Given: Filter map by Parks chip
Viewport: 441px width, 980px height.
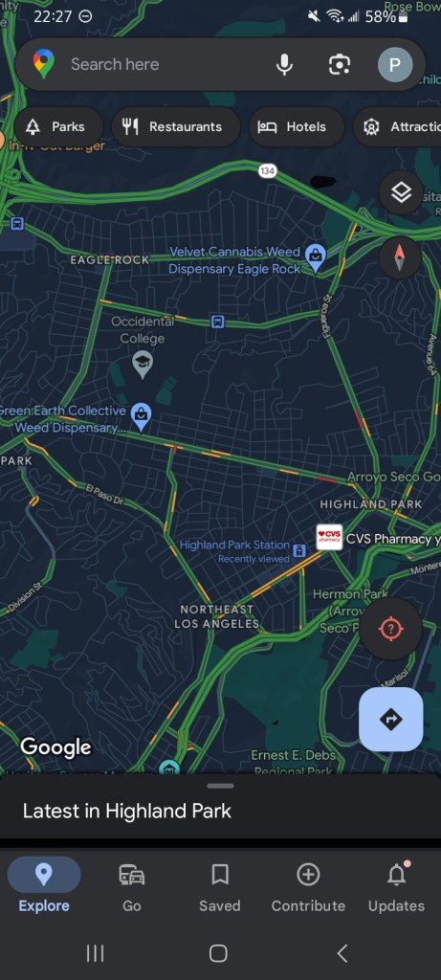Looking at the screenshot, I should 57,127.
